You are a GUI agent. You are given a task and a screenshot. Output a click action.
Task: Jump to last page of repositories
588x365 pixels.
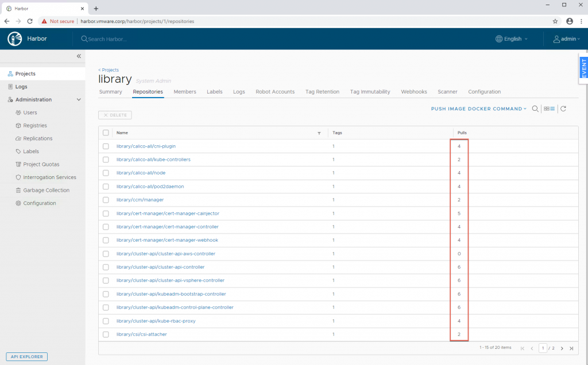point(571,348)
